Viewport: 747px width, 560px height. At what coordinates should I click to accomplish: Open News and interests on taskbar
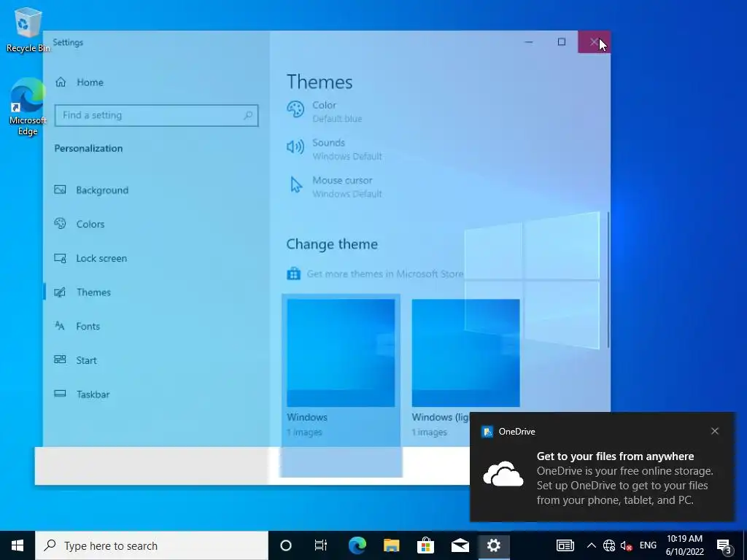point(565,545)
